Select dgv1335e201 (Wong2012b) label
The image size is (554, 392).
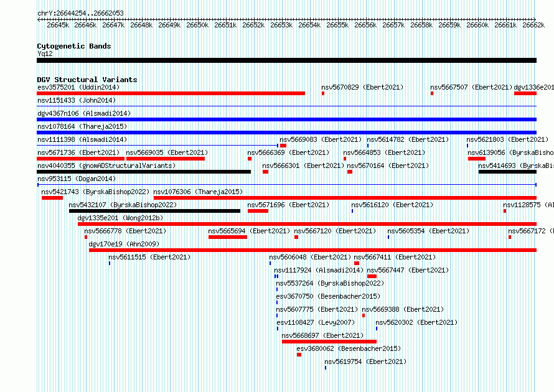120,218
